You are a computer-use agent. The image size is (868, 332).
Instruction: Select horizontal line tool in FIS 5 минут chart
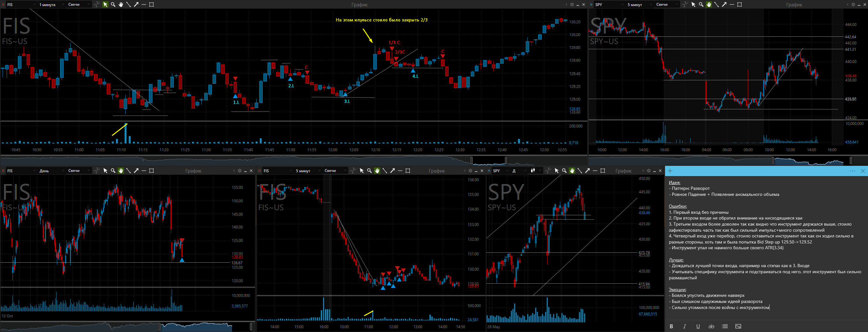coord(400,171)
